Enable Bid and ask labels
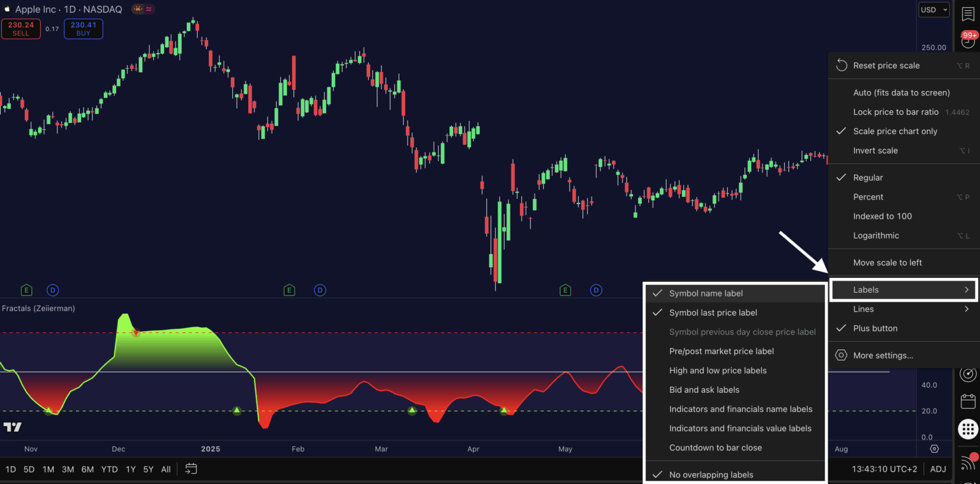This screenshot has width=980, height=484. pyautogui.click(x=736, y=390)
